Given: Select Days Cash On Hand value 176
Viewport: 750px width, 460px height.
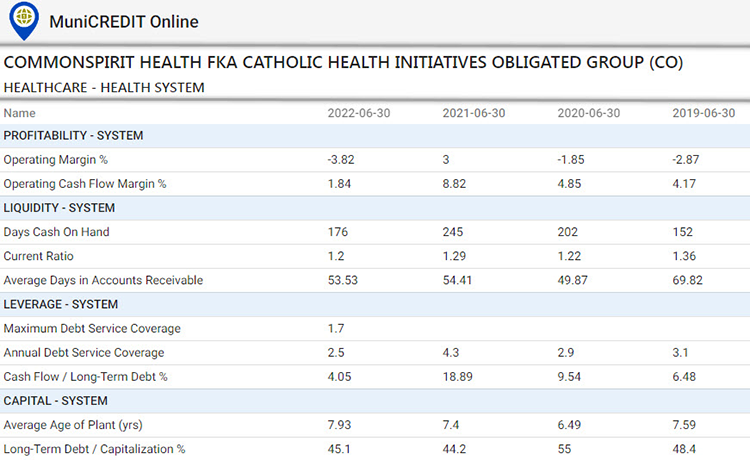Looking at the screenshot, I should 338,232.
